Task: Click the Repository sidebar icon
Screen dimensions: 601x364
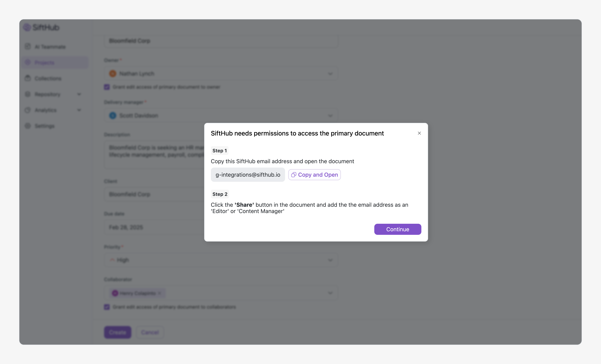Action: coord(28,94)
